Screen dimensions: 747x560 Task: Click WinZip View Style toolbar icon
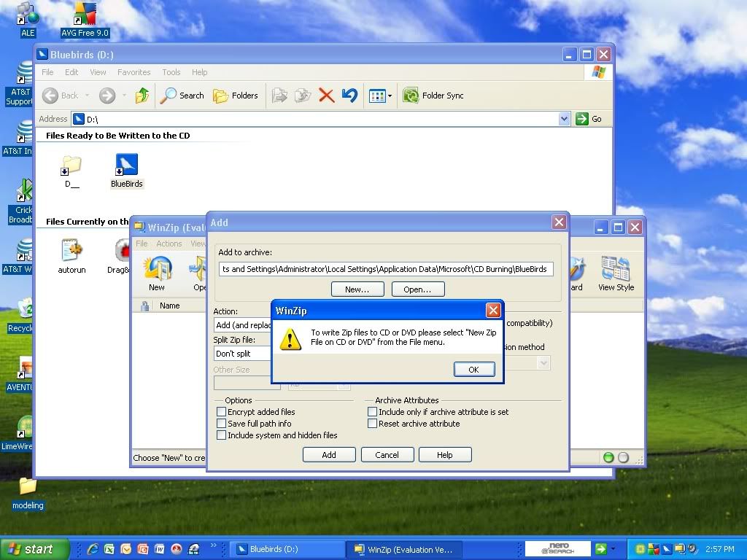616,273
